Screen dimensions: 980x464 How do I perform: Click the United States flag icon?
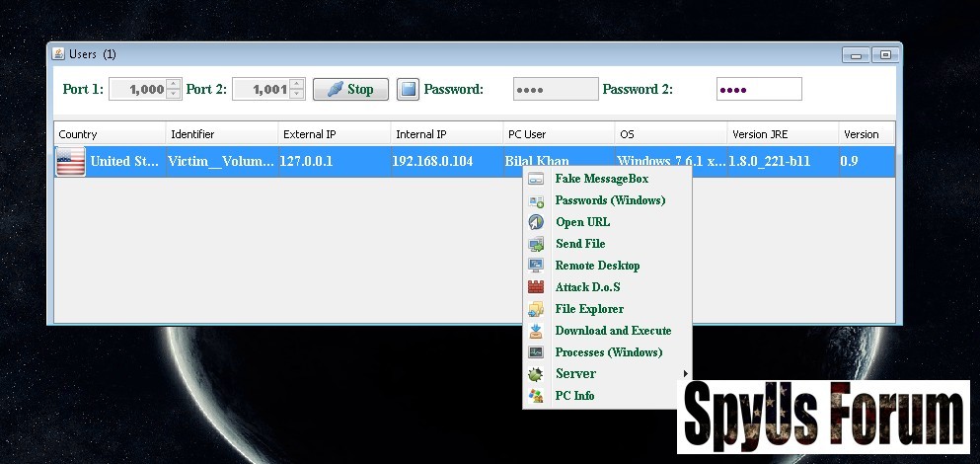tap(70, 161)
